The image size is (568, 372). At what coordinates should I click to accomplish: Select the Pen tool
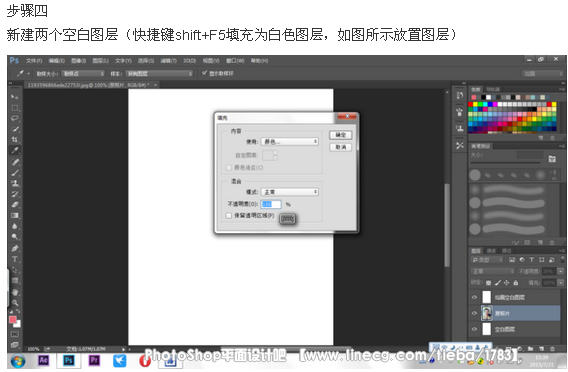tap(14, 248)
